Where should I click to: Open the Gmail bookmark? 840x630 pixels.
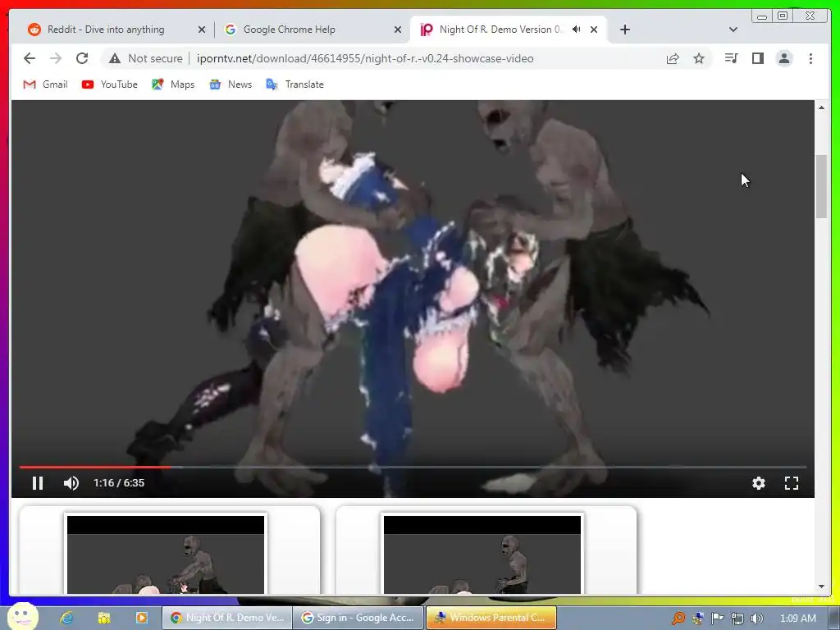click(x=46, y=84)
